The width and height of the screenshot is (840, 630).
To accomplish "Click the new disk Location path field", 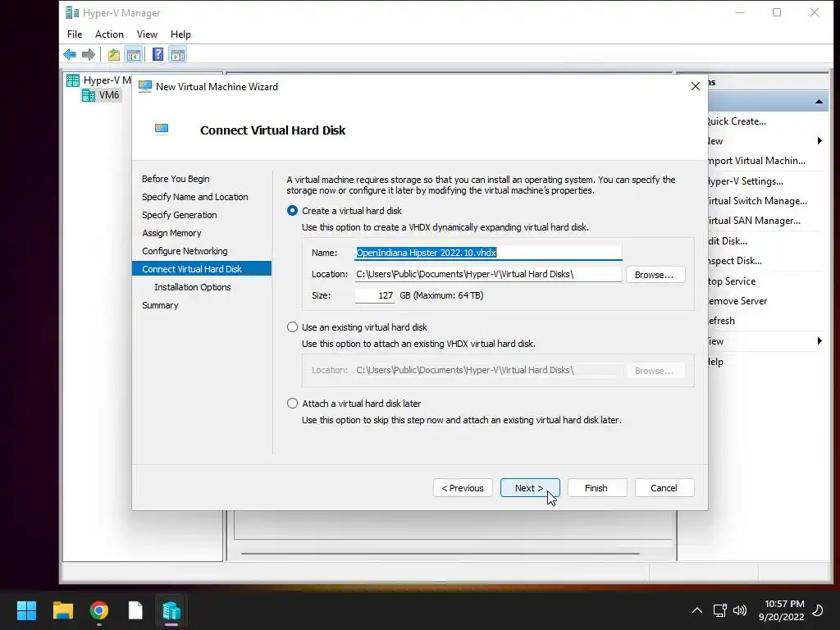I will pyautogui.click(x=488, y=274).
